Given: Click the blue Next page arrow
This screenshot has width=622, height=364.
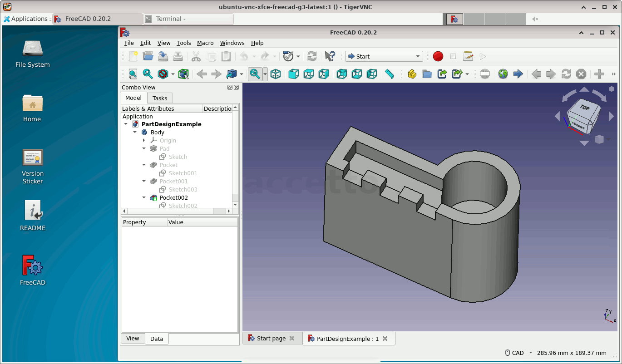Looking at the screenshot, I should 518,74.
